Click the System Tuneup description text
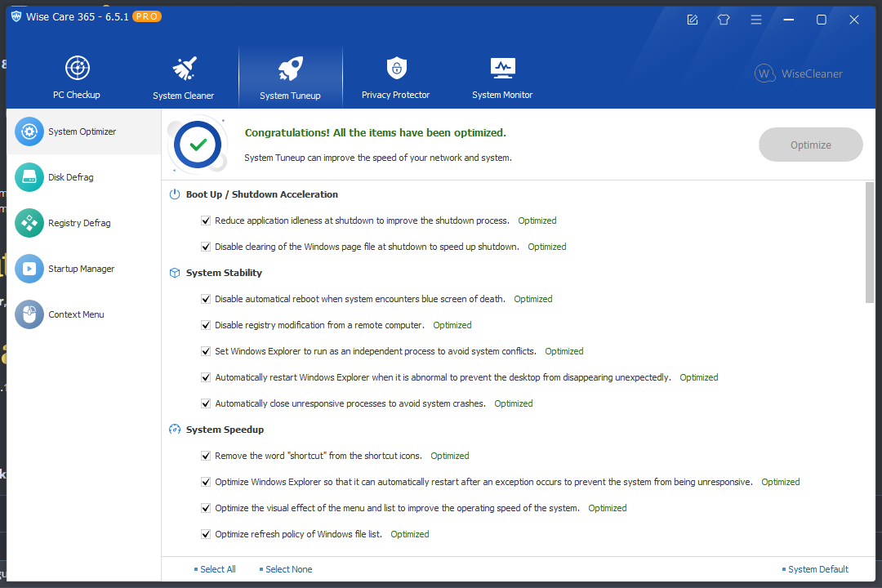 coord(378,158)
